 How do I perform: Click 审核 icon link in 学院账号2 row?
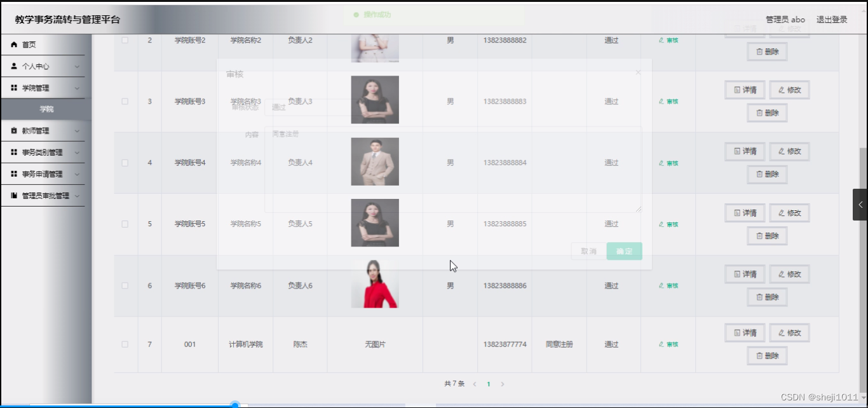coord(668,40)
